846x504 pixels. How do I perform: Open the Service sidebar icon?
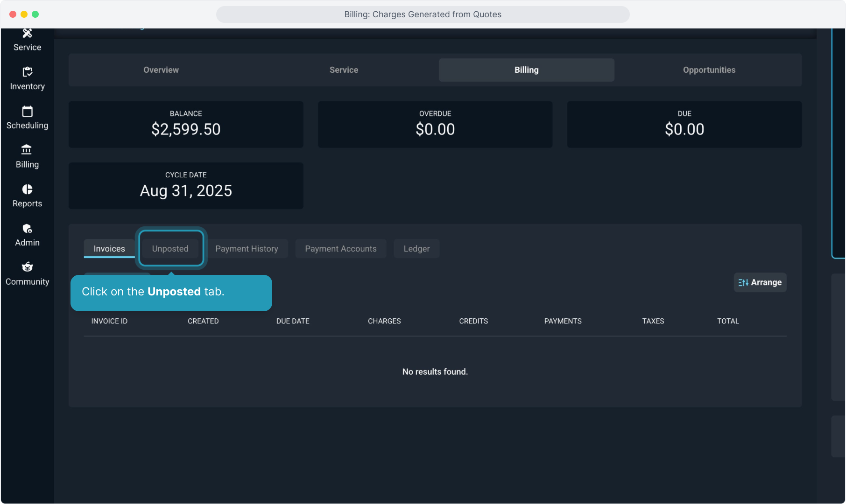(x=27, y=34)
